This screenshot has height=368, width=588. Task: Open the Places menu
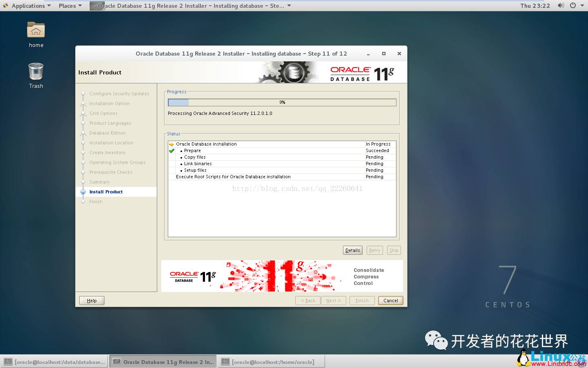(70, 6)
